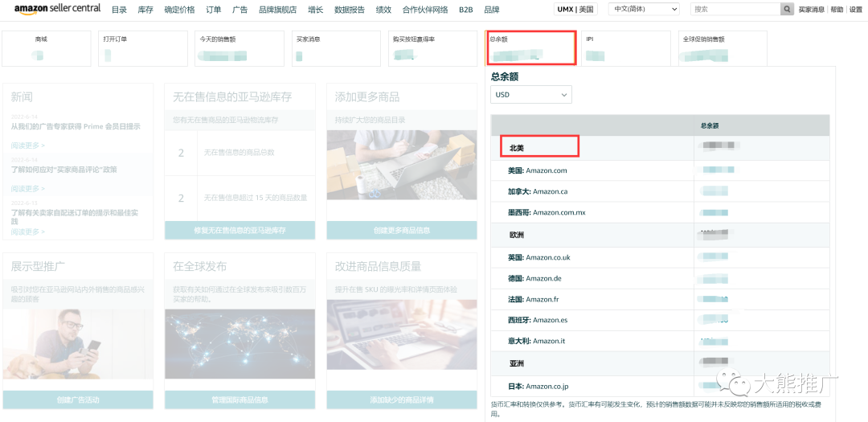Open 买家消息 link in header
The image size is (868, 422).
[811, 10]
